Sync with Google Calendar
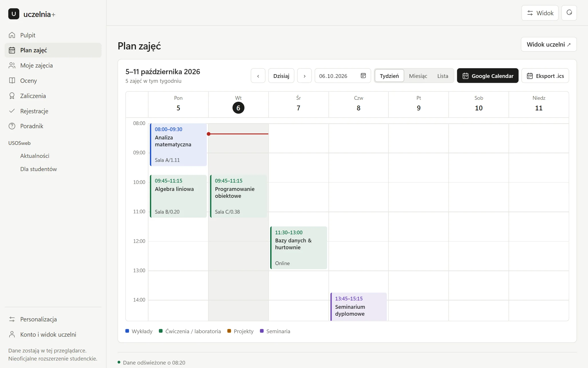Viewport: 588px width, 368px height. pyautogui.click(x=488, y=76)
